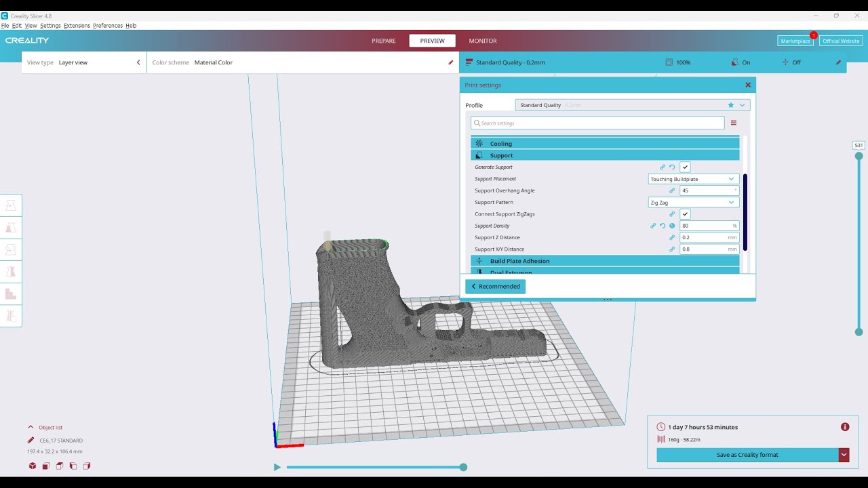868x488 pixels.
Task: Click pencil icon in print settings summary bar
Action: click(838, 62)
